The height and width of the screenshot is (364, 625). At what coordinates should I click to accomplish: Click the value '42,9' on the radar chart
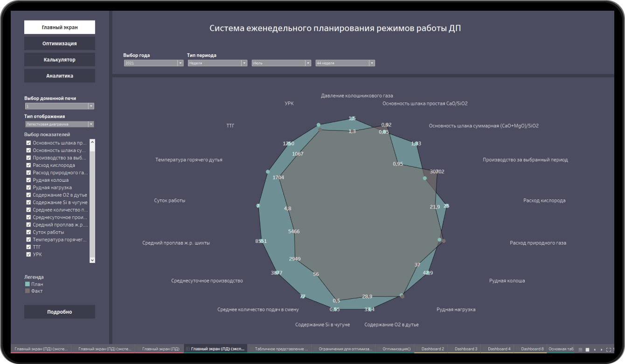(x=428, y=273)
